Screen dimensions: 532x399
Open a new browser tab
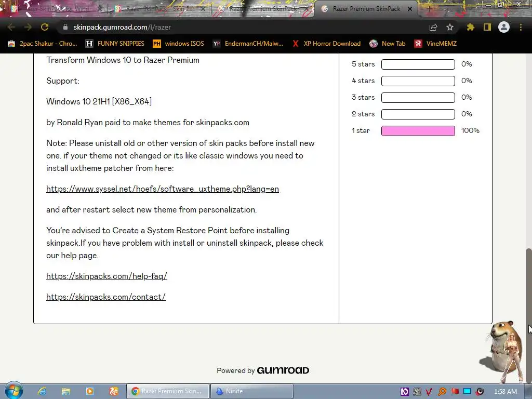point(429,9)
